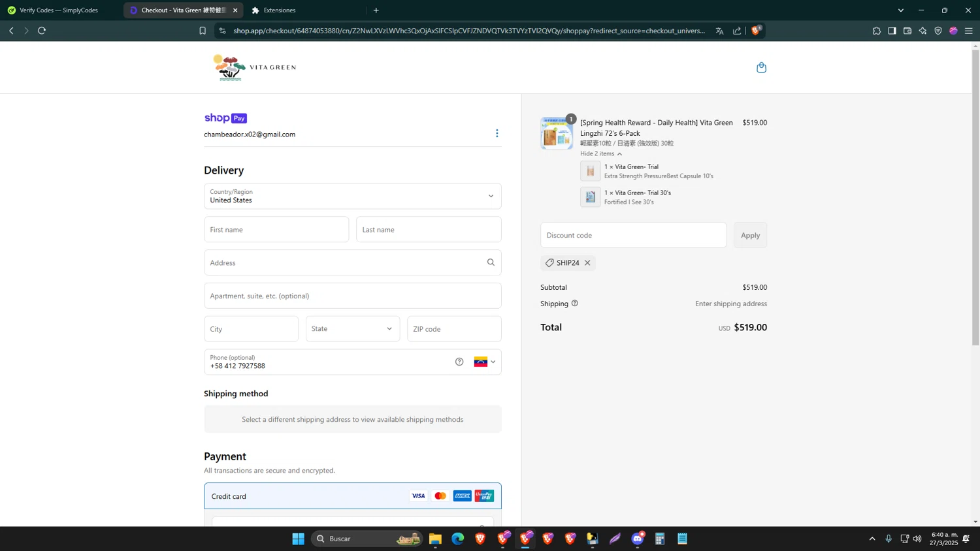The width and height of the screenshot is (980, 551).
Task: Select the Credit card payment option
Action: [353, 496]
